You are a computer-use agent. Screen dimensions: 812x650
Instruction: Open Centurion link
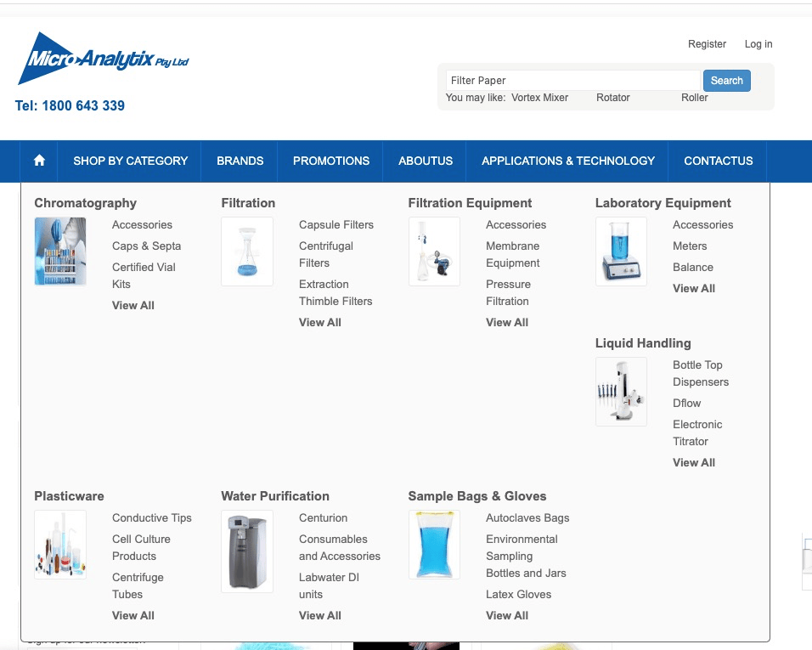coord(323,518)
